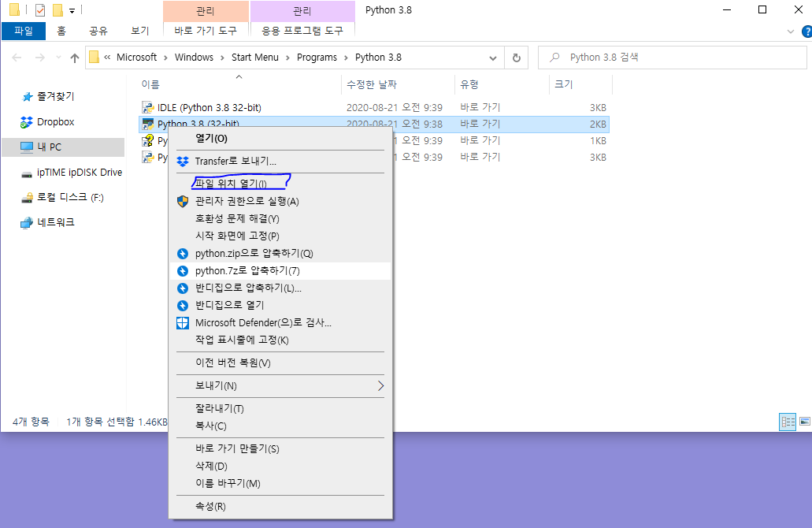Expand the address bar history dropdown
This screenshot has height=528, width=812.
493,58
